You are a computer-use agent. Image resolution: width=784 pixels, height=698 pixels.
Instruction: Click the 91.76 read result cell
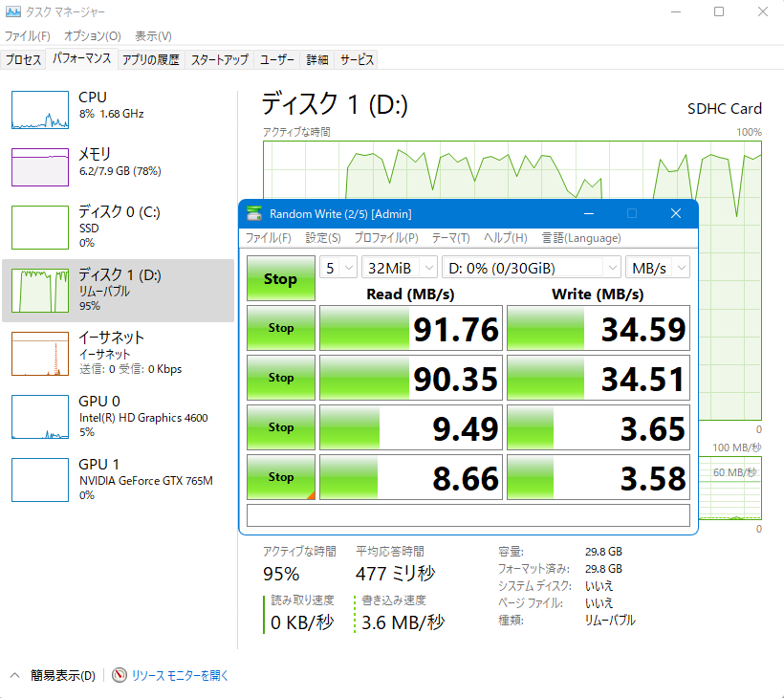point(411,328)
